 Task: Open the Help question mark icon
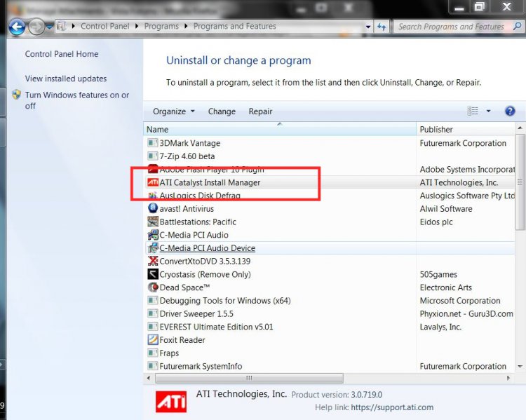point(510,111)
